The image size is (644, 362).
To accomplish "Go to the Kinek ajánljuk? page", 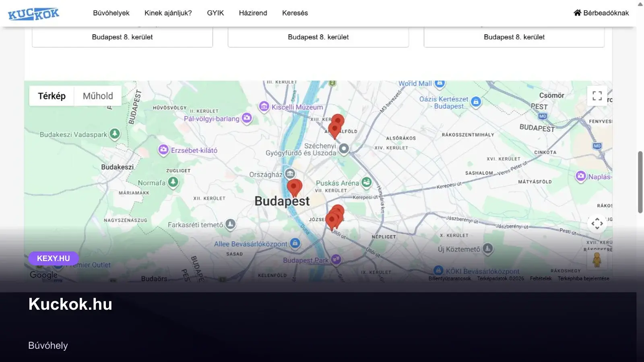I will pos(168,13).
